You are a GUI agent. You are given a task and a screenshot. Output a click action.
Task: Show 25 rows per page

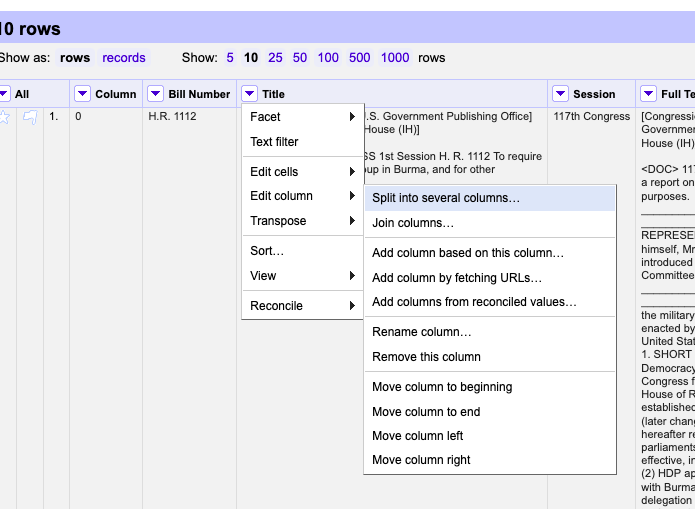click(x=275, y=58)
